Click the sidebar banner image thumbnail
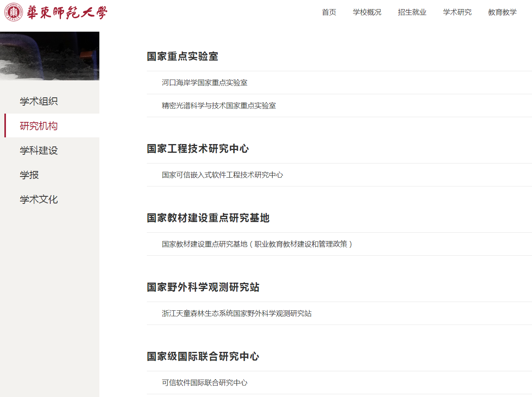Screen dimensions: 532x397 click(49, 55)
